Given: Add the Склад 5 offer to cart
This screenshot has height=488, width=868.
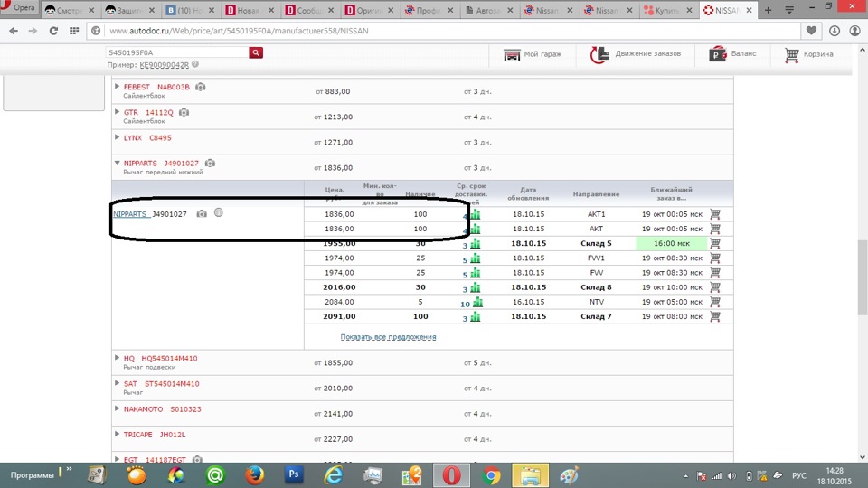Looking at the screenshot, I should (715, 243).
